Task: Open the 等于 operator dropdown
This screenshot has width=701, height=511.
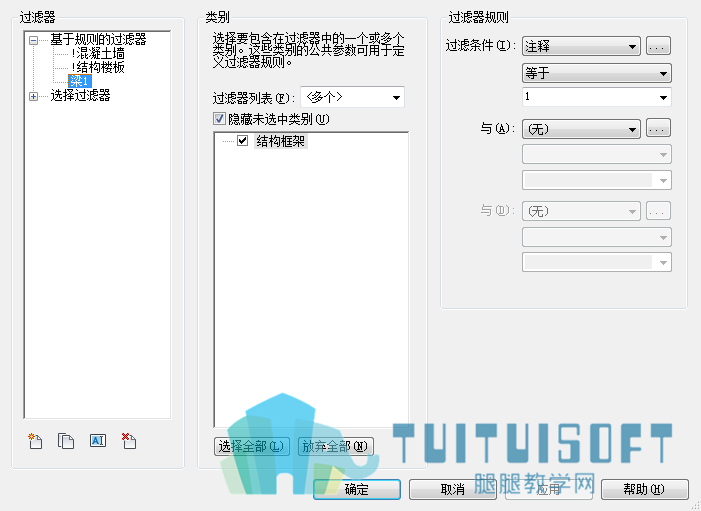Action: click(x=597, y=73)
